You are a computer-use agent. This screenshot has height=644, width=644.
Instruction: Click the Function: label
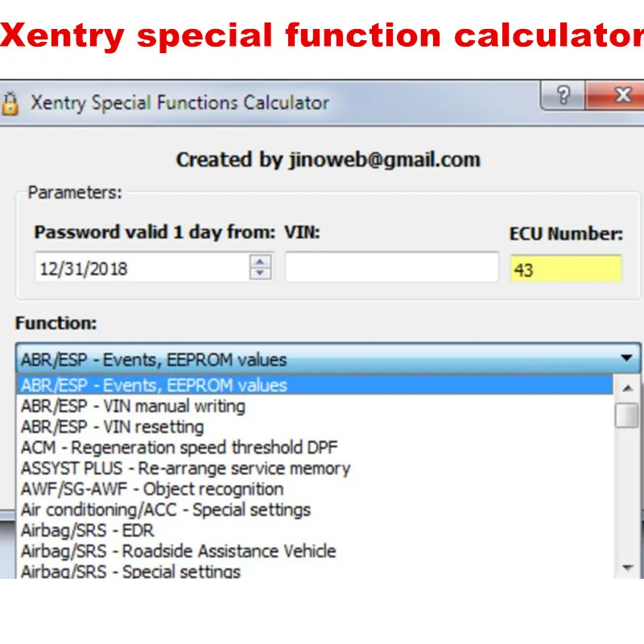[56, 324]
